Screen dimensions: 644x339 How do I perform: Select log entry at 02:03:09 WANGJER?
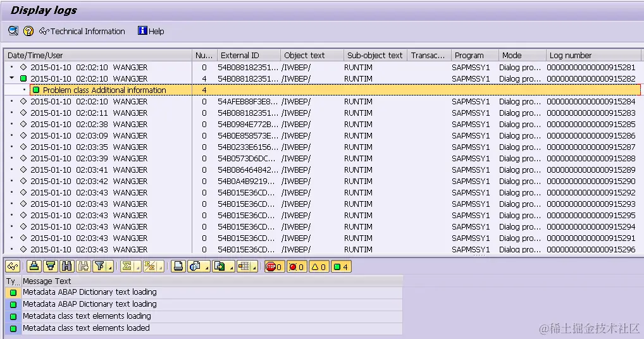[323, 135]
